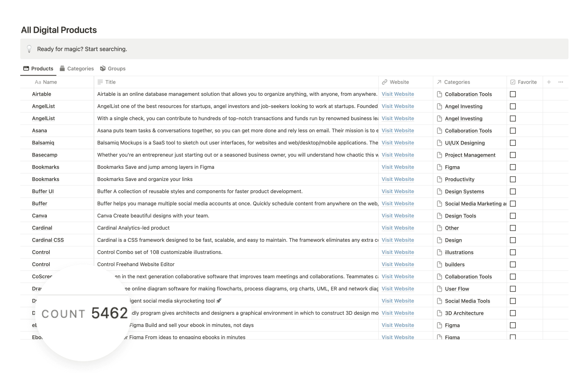Image resolution: width=588 pixels, height=373 pixels.
Task: Open the Cardinal CSS product name
Action: [x=48, y=240]
